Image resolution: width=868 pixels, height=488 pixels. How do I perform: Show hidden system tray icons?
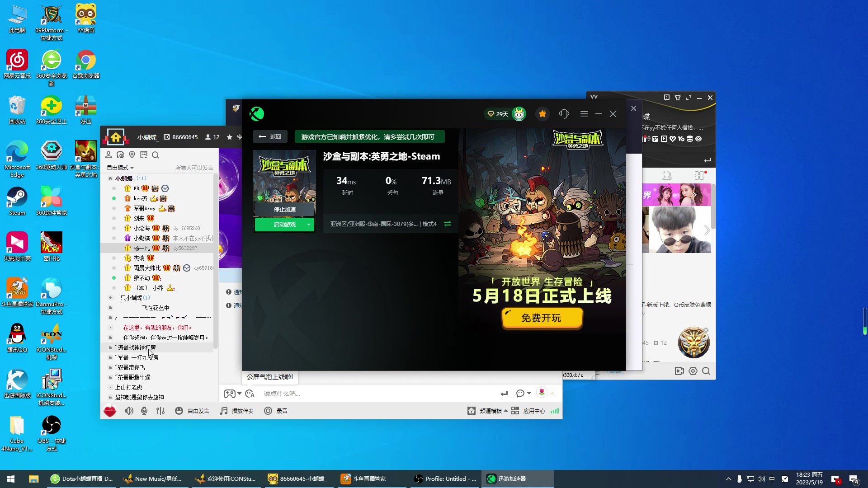coord(728,479)
